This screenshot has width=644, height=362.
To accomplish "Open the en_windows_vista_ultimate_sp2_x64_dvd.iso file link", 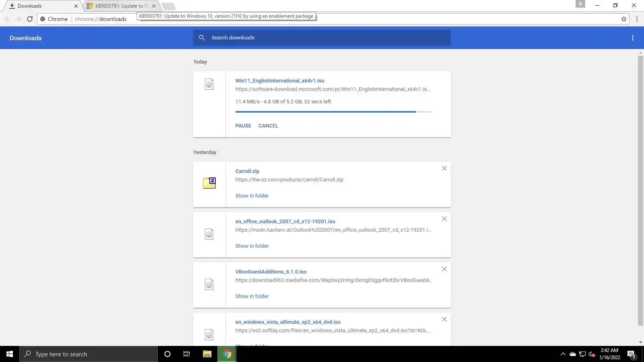I will pos(288,322).
